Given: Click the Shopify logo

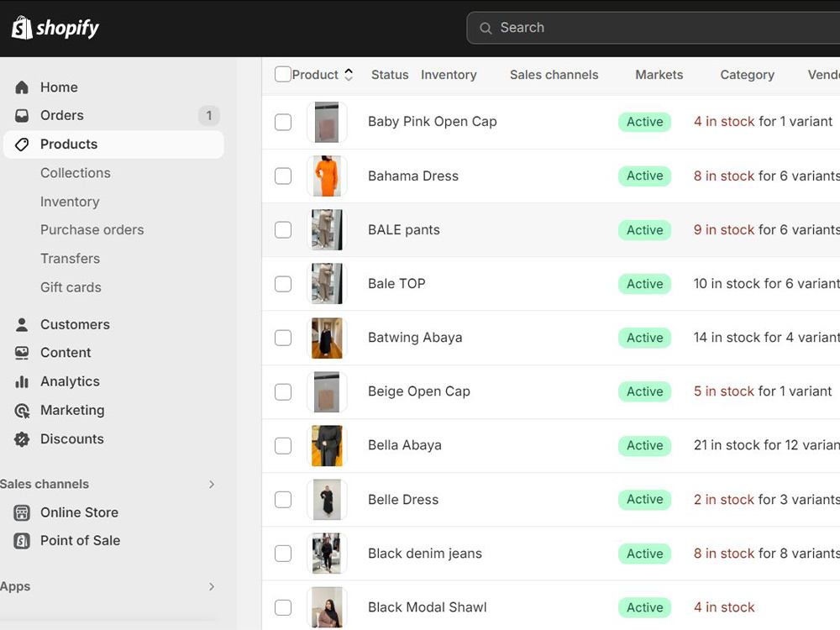Looking at the screenshot, I should pos(55,28).
